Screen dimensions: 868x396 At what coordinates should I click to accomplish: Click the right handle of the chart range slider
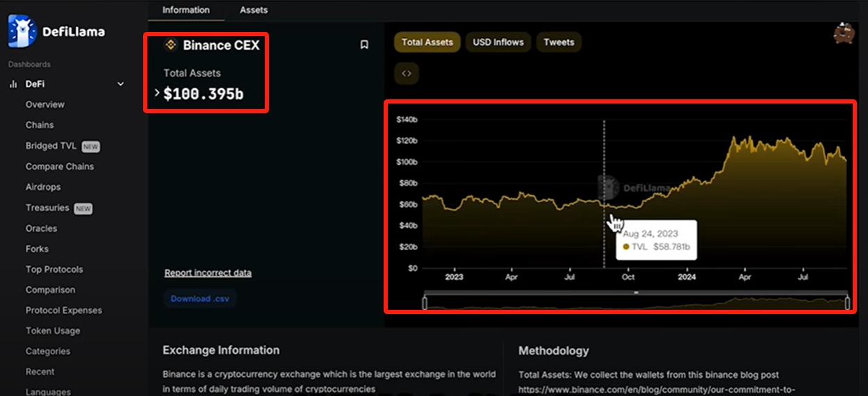pos(847,303)
